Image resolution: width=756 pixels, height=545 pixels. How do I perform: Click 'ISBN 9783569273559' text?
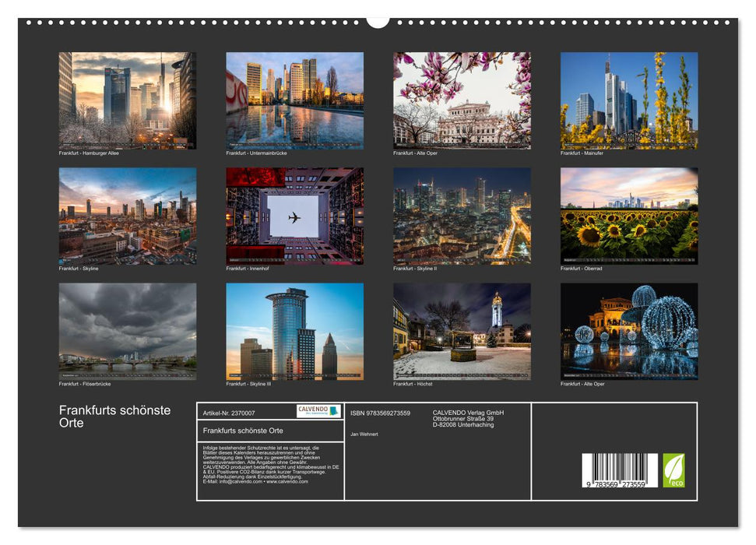coord(381,413)
